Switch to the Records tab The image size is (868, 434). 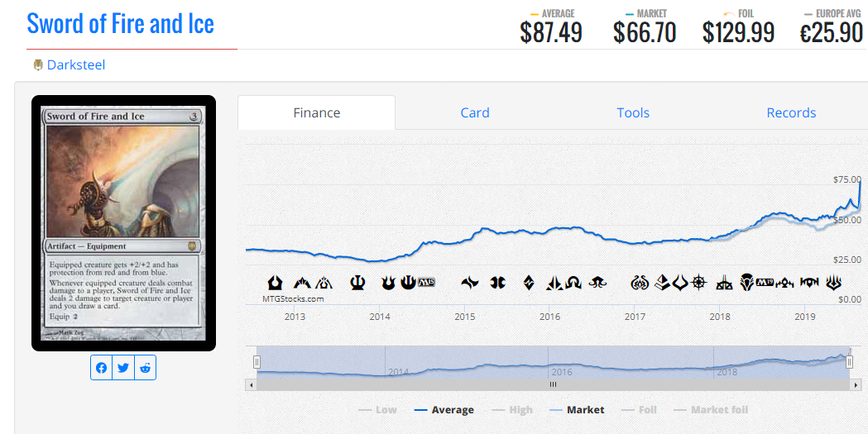click(x=791, y=112)
